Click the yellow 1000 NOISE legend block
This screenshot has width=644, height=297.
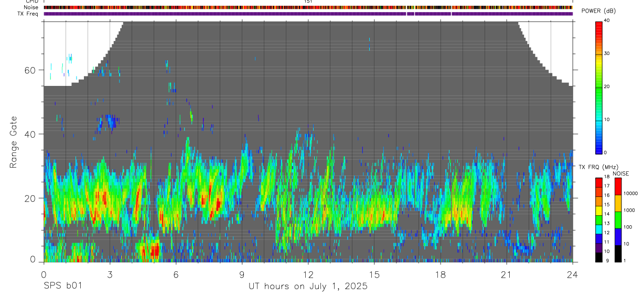(x=618, y=203)
